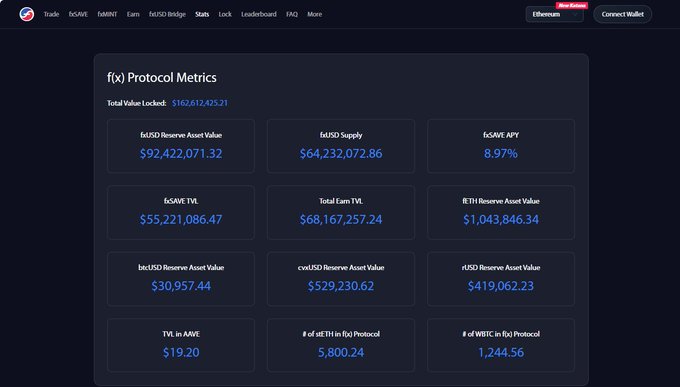Select the f(x) Protocol Metrics heading
Viewport: 680px width, 387px height.
[x=162, y=78]
